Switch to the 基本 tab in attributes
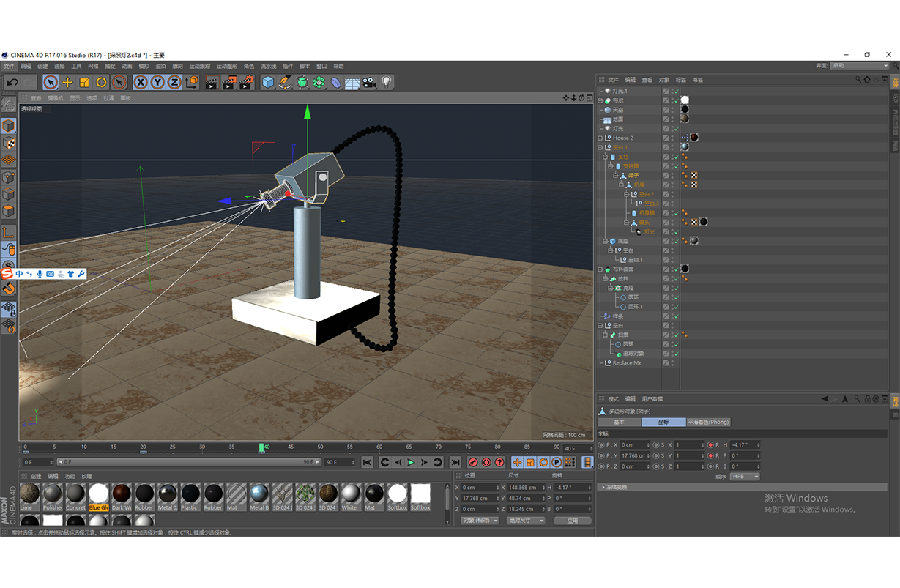Screen dimensions: 900x588 pos(619,423)
